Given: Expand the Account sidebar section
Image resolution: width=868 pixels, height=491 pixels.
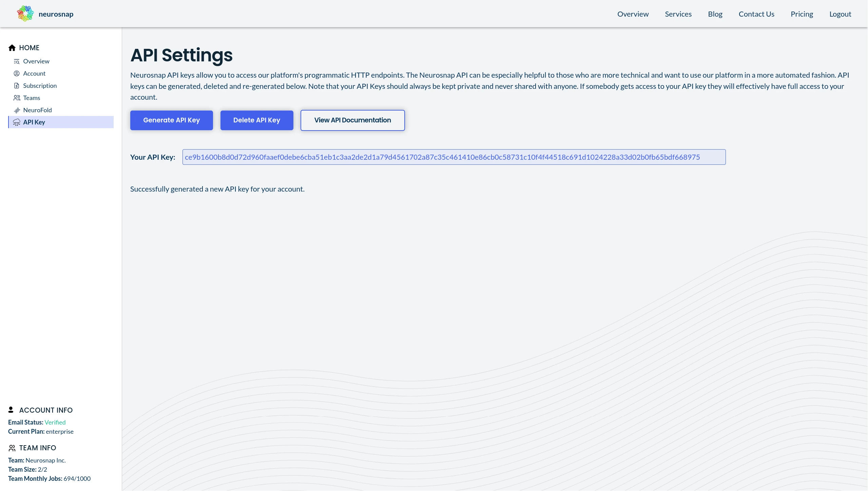Looking at the screenshot, I should click(x=34, y=73).
